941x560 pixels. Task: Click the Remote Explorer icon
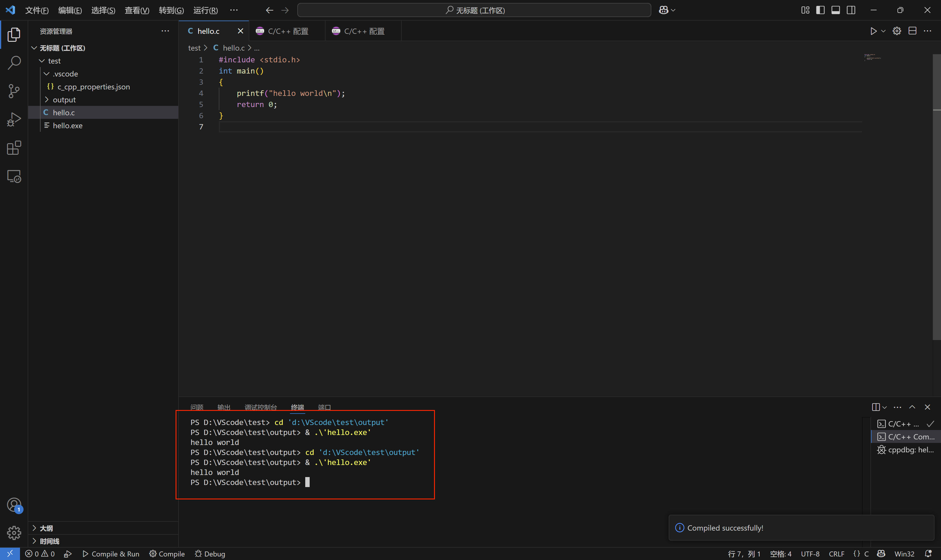pos(14,176)
